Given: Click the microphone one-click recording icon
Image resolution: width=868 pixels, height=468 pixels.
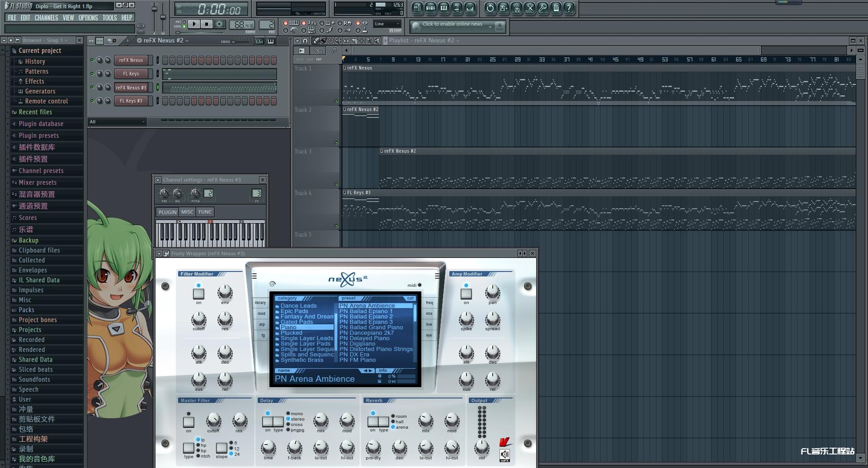Looking at the screenshot, I should pyautogui.click(x=542, y=8).
